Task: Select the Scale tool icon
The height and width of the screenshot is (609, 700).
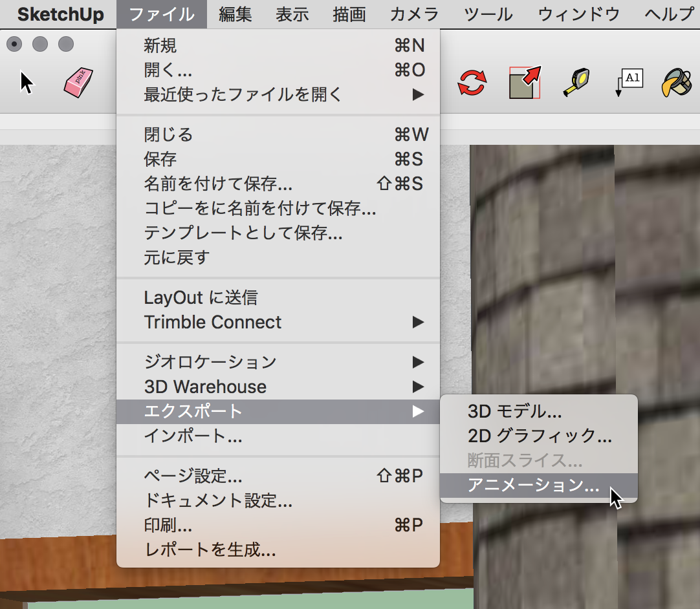Action: pyautogui.click(x=524, y=83)
